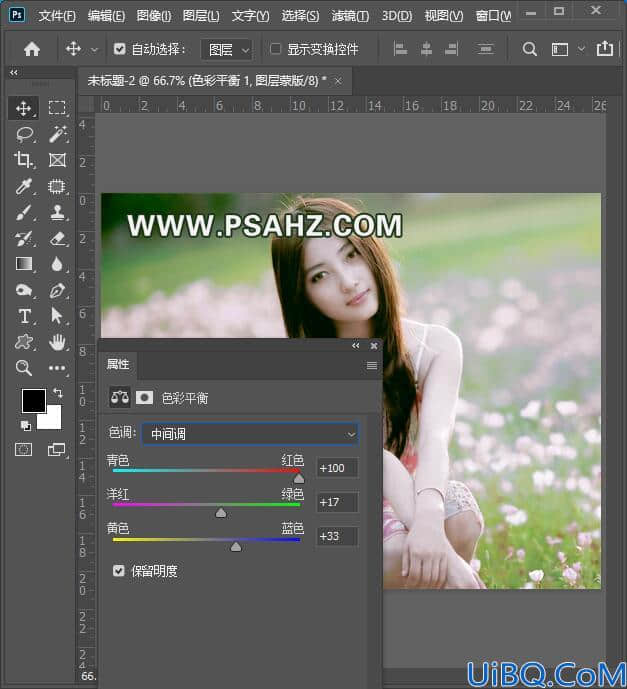
Task: Select the Eraser tool
Action: (57, 239)
